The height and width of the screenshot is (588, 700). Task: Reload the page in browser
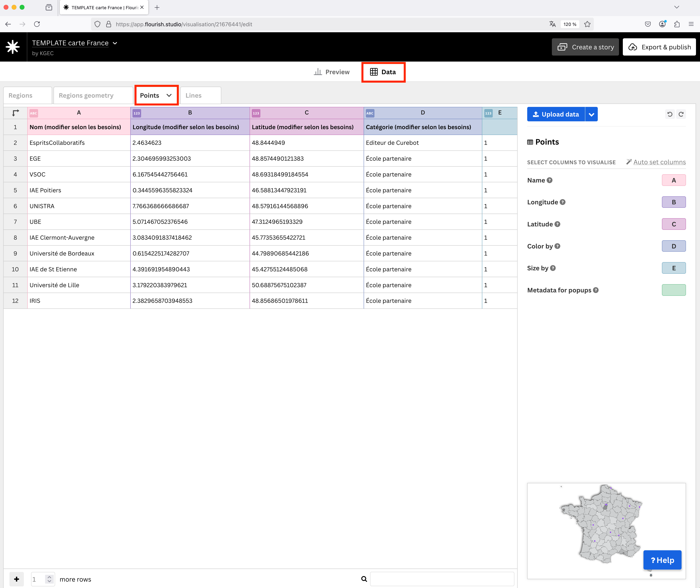click(37, 24)
